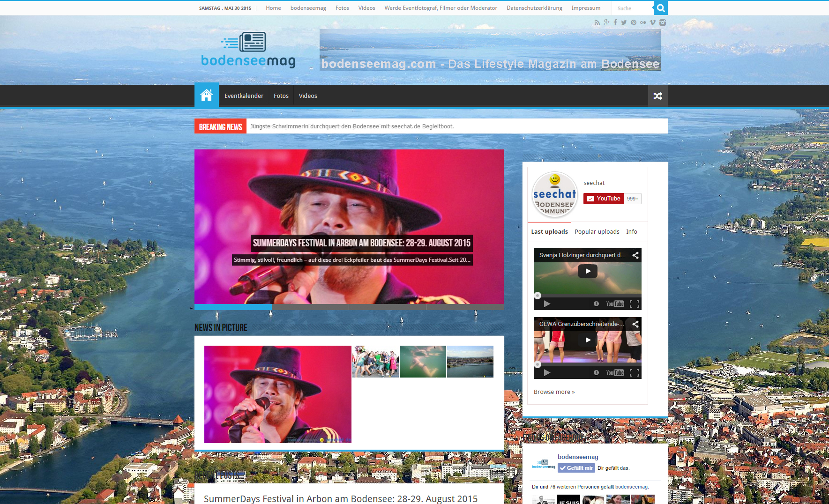The height and width of the screenshot is (504, 829).
Task: Click the seechat channel avatar
Action: [555, 194]
